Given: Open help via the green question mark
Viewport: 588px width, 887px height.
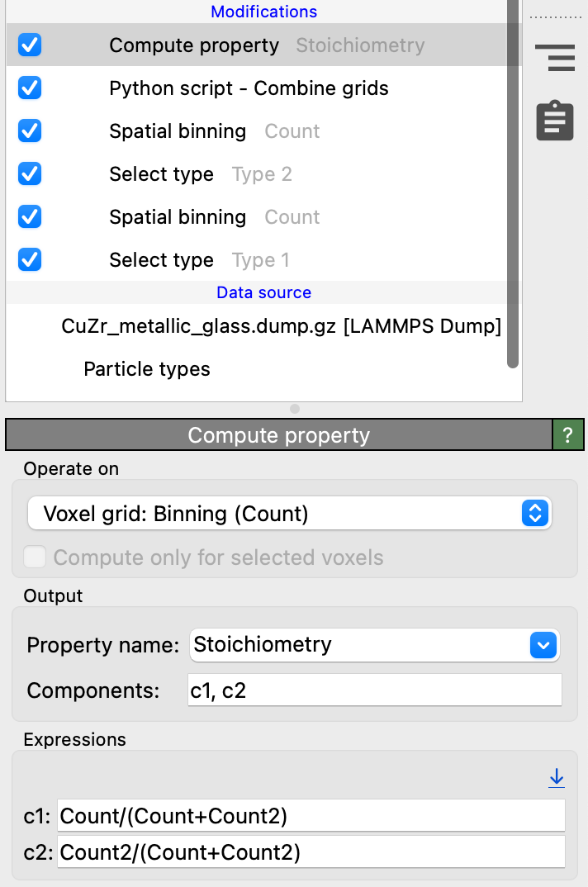Looking at the screenshot, I should coord(567,435).
